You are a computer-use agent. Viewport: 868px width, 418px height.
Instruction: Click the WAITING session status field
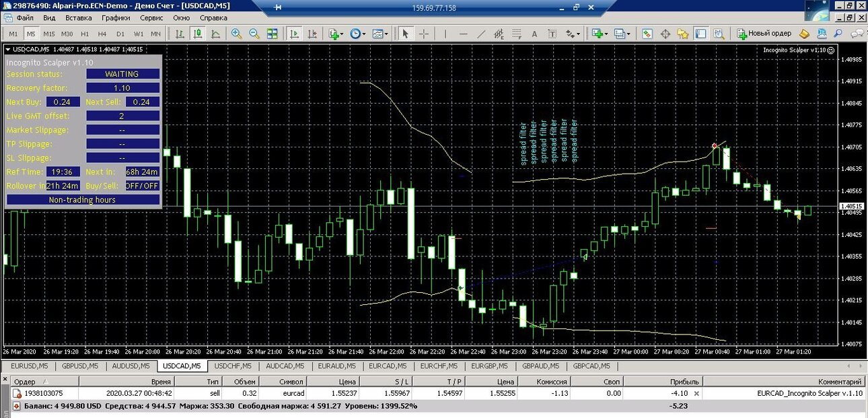122,74
